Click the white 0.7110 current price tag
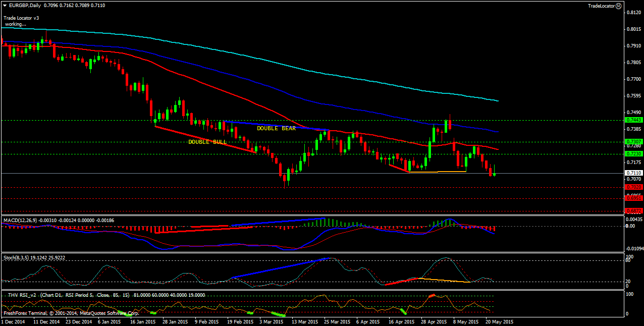Viewport: 644px width, 326px height. (x=633, y=173)
